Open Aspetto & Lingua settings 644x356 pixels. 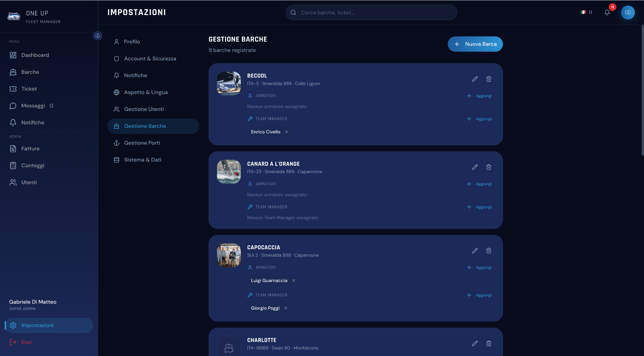tap(153, 92)
